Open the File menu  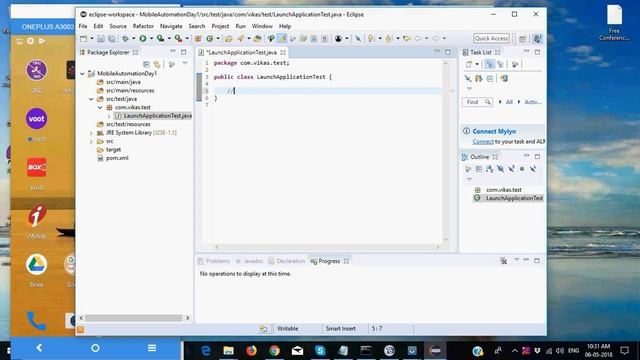83,26
